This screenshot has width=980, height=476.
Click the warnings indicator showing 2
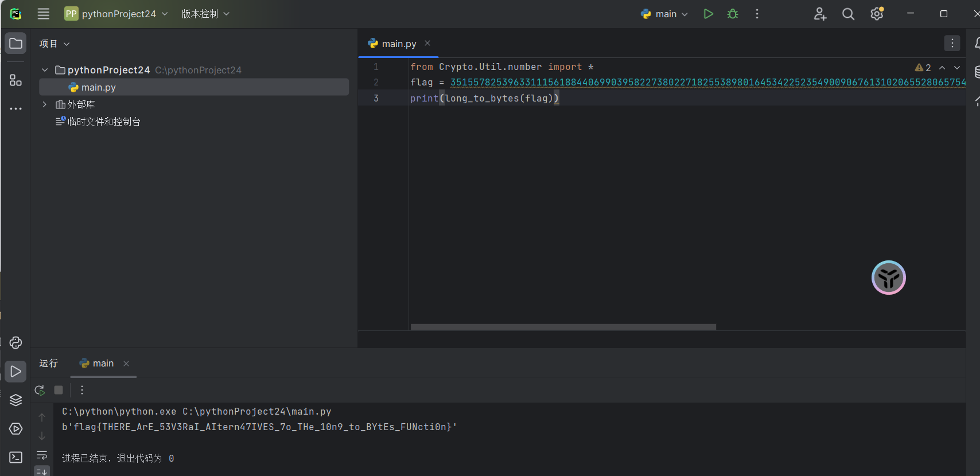click(923, 68)
